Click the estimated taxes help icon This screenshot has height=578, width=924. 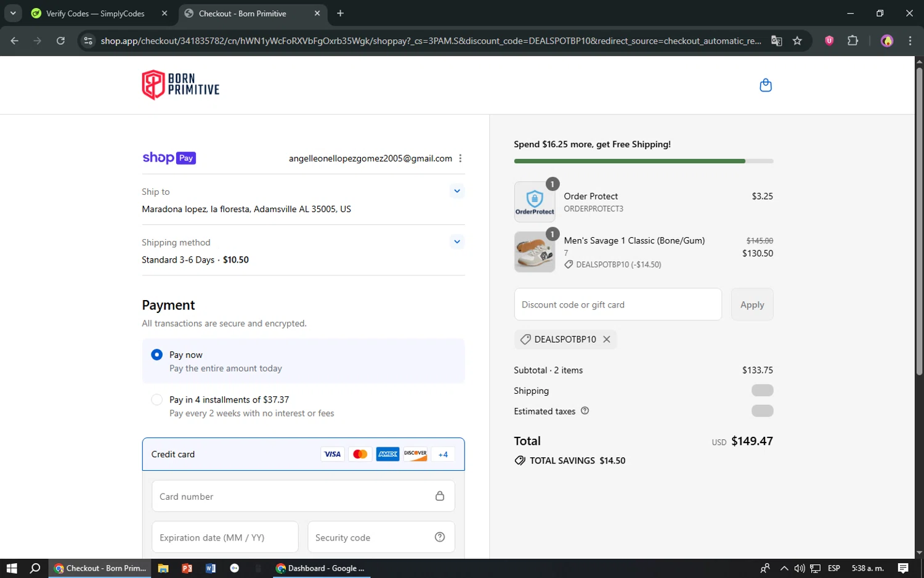click(585, 411)
